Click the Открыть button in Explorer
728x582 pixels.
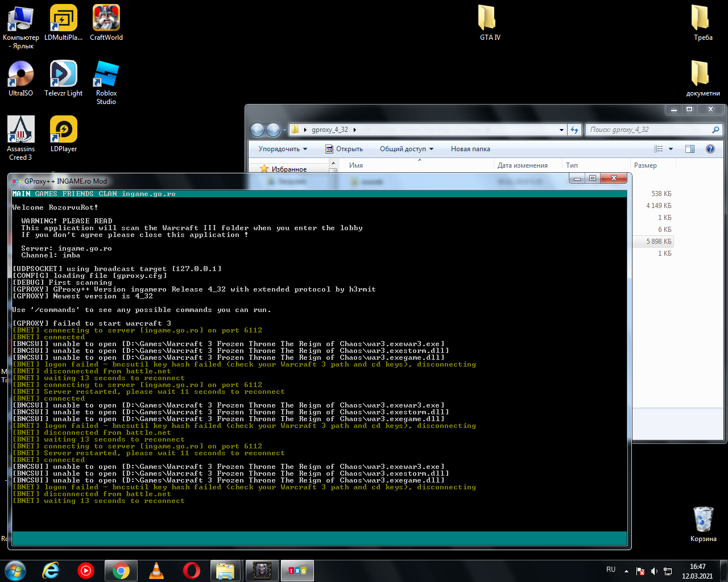(344, 149)
